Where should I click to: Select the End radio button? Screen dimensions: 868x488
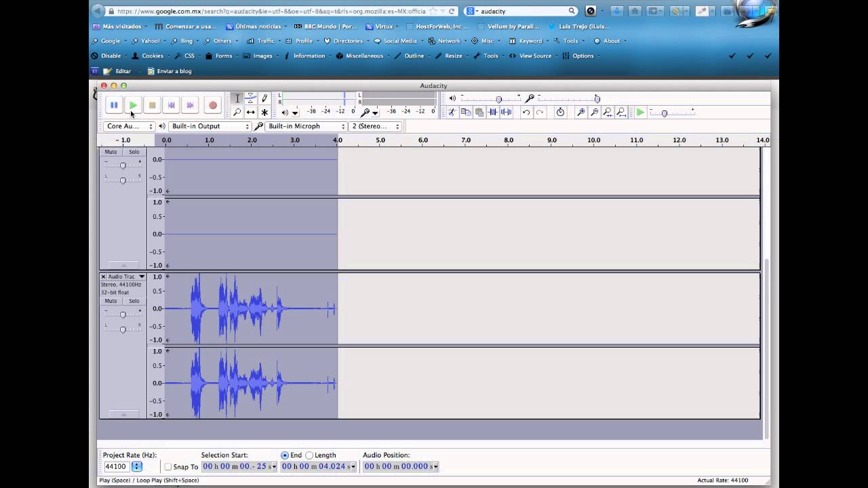click(x=285, y=455)
